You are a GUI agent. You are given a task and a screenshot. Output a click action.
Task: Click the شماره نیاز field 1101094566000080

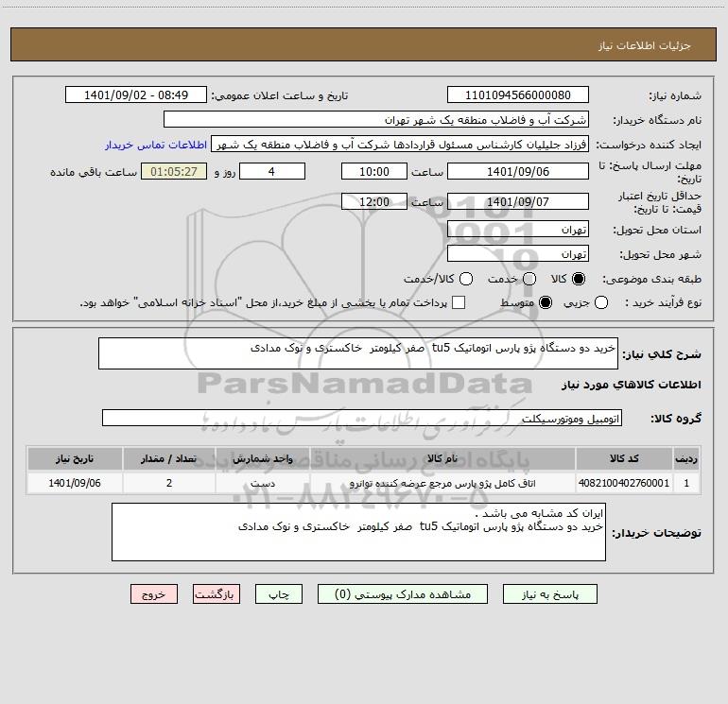click(x=518, y=94)
